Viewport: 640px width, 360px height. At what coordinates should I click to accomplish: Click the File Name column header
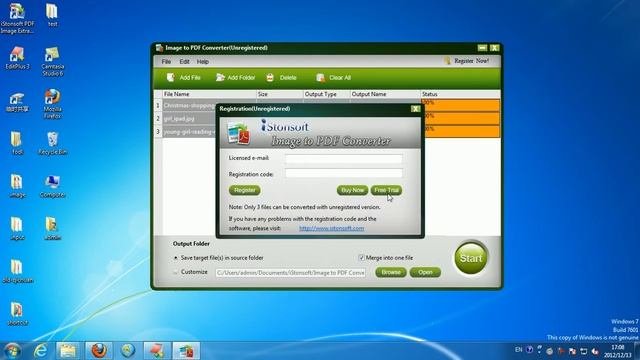click(x=209, y=94)
